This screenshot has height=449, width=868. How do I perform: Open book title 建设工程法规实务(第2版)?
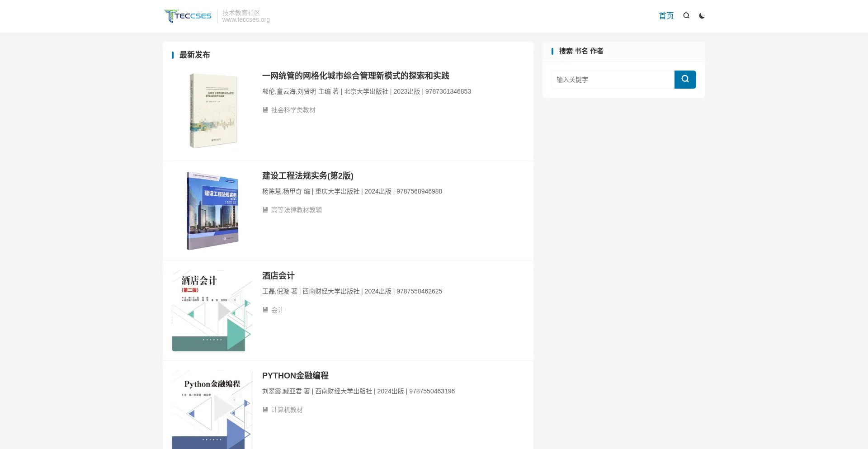click(307, 176)
